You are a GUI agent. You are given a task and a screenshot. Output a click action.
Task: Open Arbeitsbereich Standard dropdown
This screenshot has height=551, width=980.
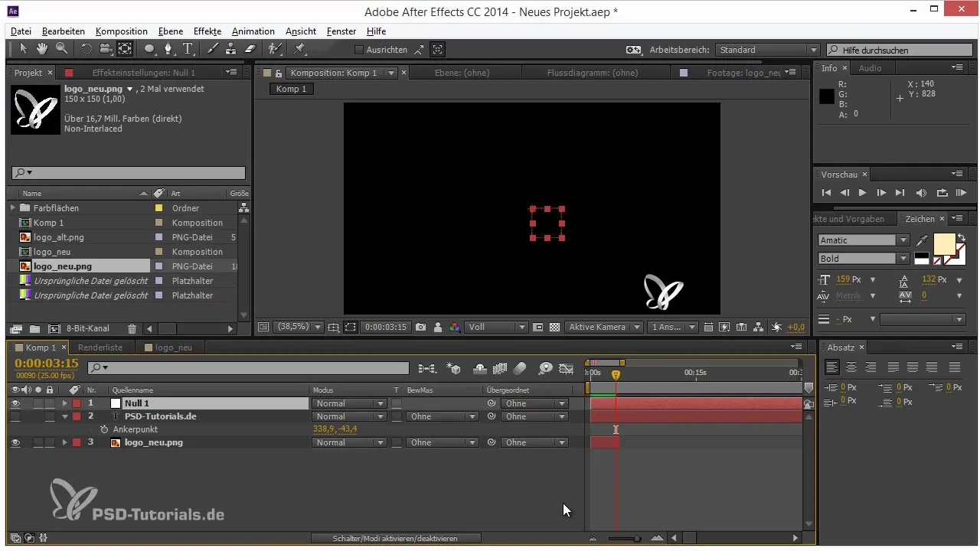pos(767,50)
